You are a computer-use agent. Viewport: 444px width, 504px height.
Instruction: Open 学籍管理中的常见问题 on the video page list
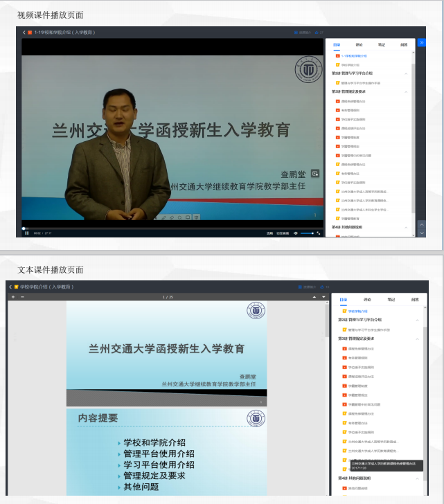point(356,156)
